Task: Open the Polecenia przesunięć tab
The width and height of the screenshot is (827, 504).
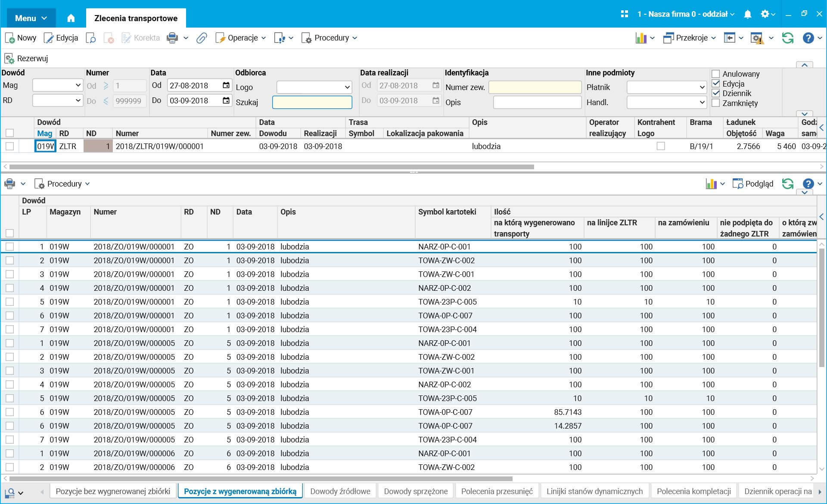Action: click(497, 491)
